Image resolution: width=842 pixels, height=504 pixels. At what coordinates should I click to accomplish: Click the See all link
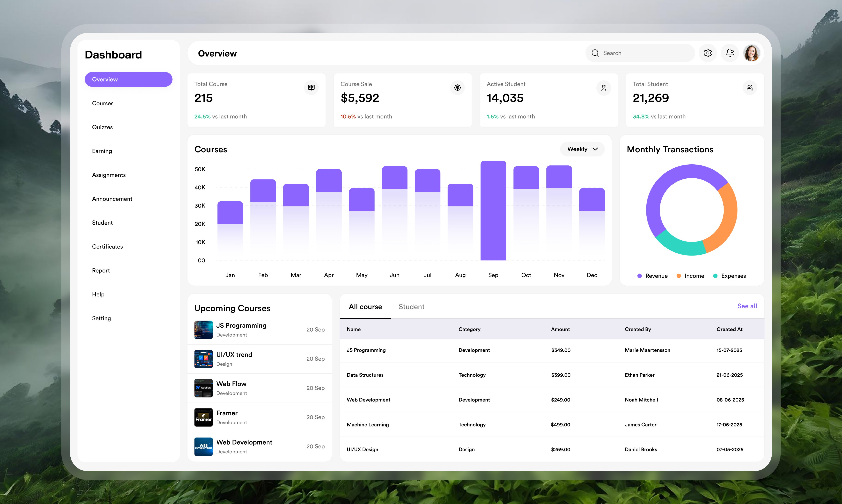(x=747, y=306)
